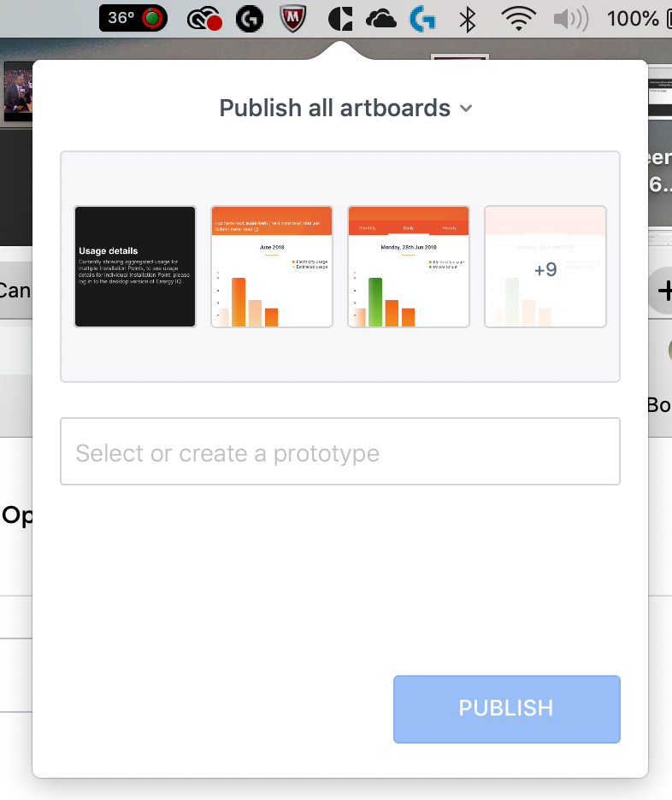Click the chevron next to Publish all artboards
The width and height of the screenshot is (672, 800).
[x=466, y=109]
